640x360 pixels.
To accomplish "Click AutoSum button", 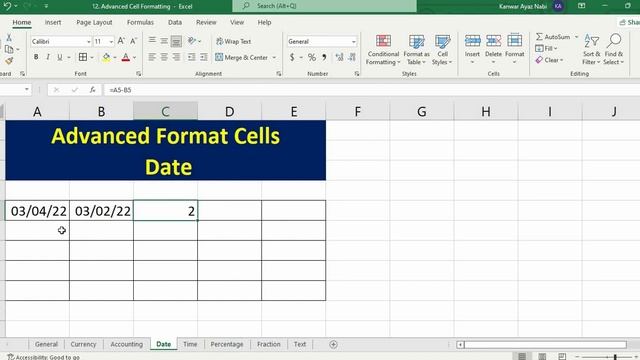I will pyautogui.click(x=553, y=37).
